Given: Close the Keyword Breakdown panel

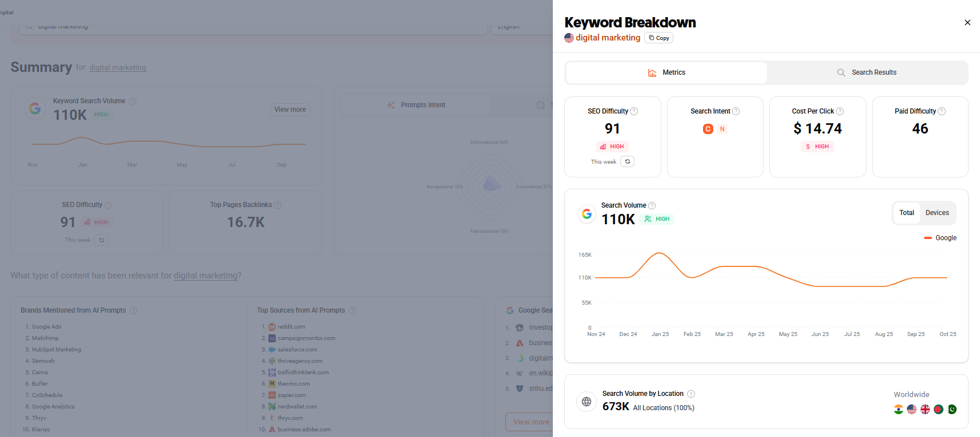Looking at the screenshot, I should 967,23.
